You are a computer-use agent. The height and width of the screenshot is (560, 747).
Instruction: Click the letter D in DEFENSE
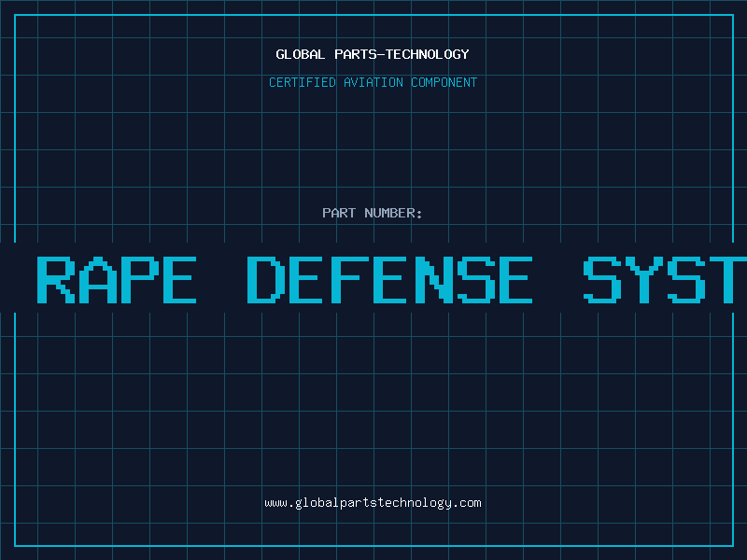tap(265, 279)
